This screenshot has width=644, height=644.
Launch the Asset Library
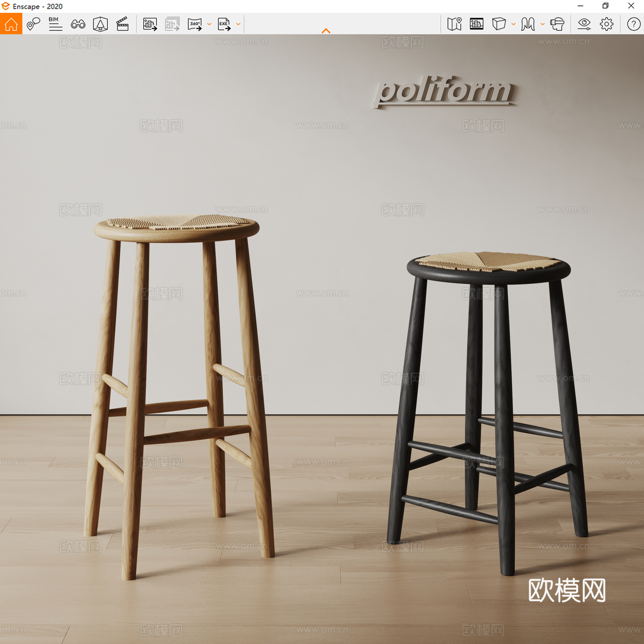point(477,24)
